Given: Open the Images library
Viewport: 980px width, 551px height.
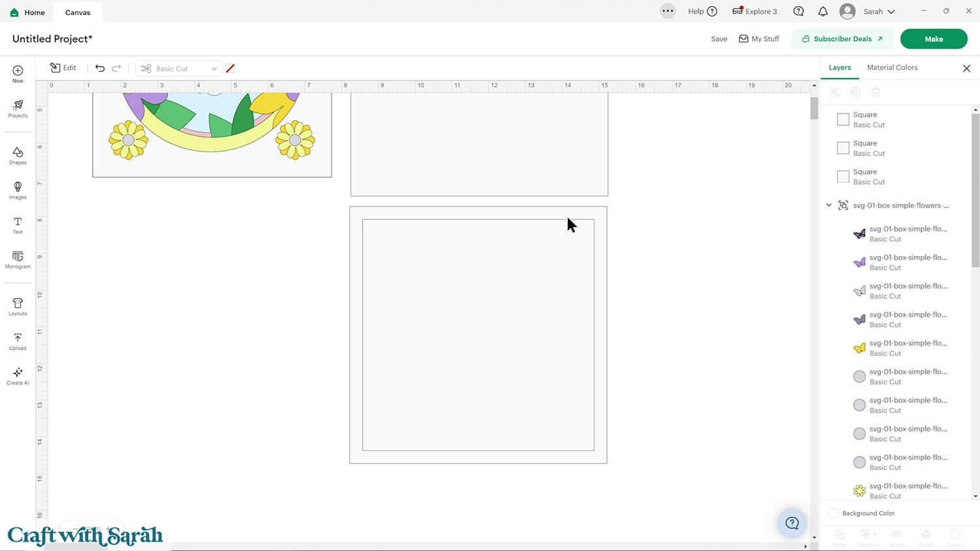Looking at the screenshot, I should coord(18,190).
